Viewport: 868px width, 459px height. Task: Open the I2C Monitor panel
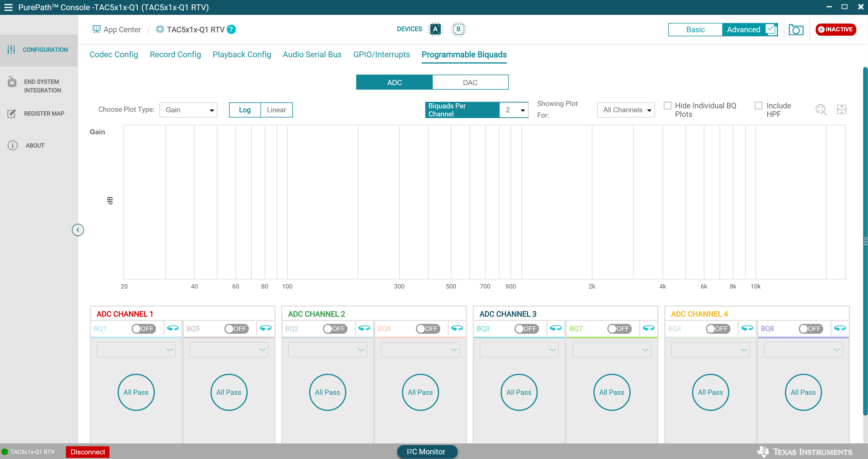pos(427,452)
